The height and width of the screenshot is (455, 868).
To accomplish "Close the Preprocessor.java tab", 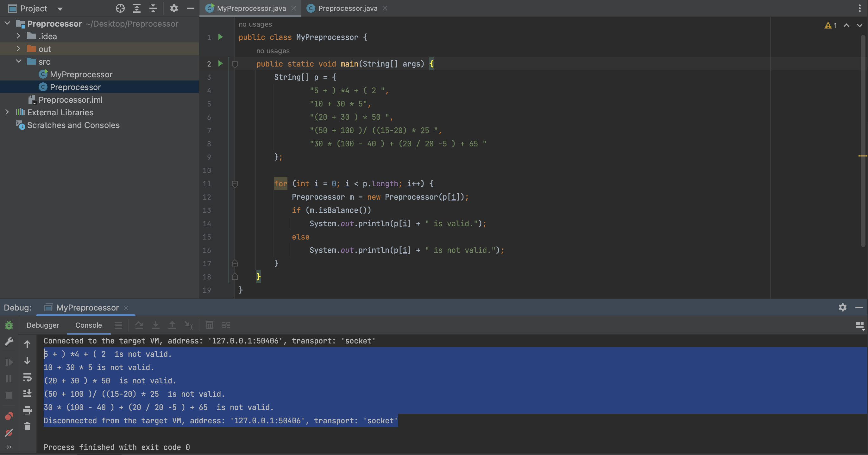I will tap(385, 9).
